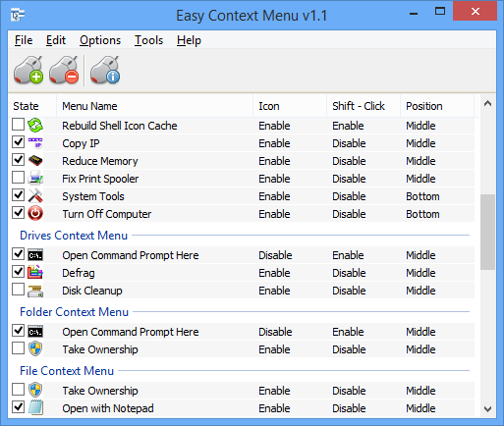Open the File menu

pos(24,40)
